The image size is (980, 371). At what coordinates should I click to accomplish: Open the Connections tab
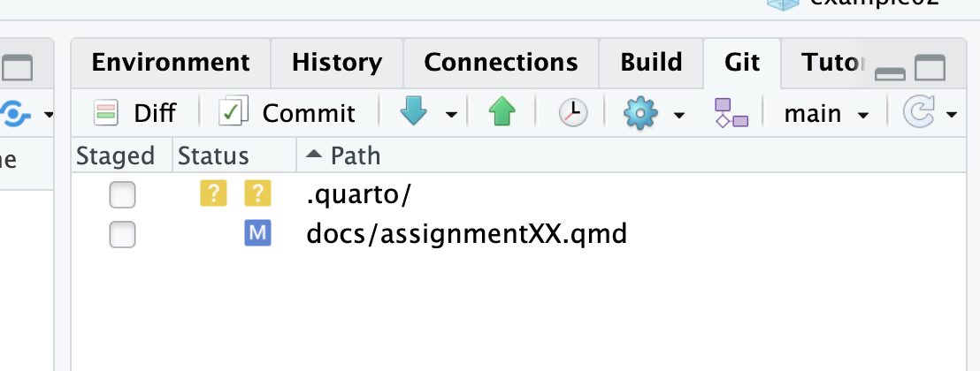click(x=501, y=63)
